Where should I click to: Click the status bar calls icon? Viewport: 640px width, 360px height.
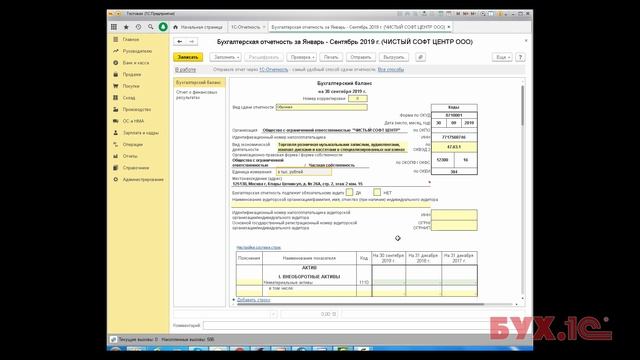tap(113, 339)
